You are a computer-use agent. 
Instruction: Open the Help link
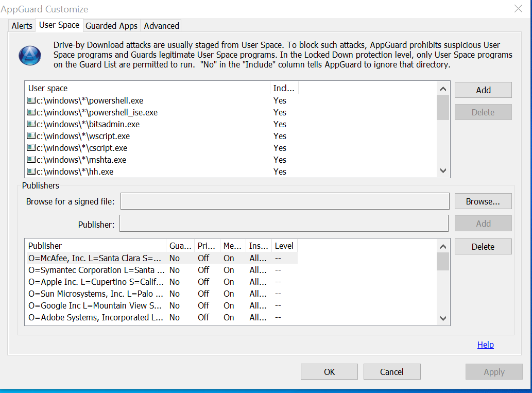coord(485,345)
